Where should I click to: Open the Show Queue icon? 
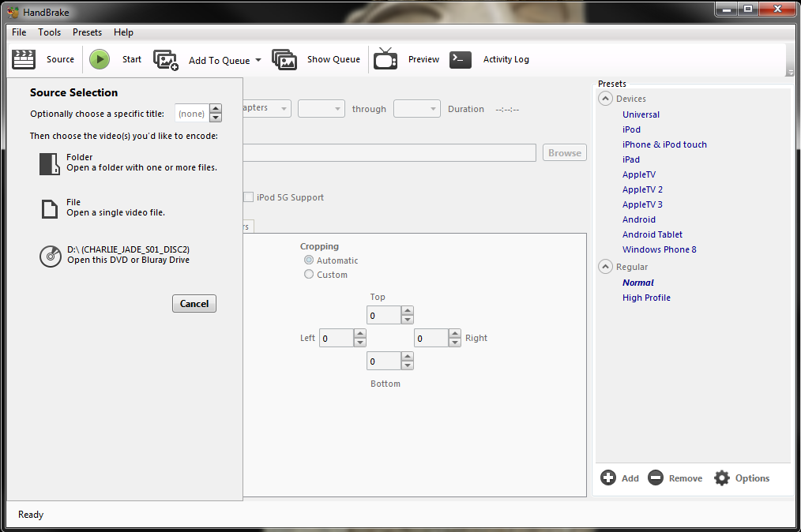pyautogui.click(x=284, y=60)
